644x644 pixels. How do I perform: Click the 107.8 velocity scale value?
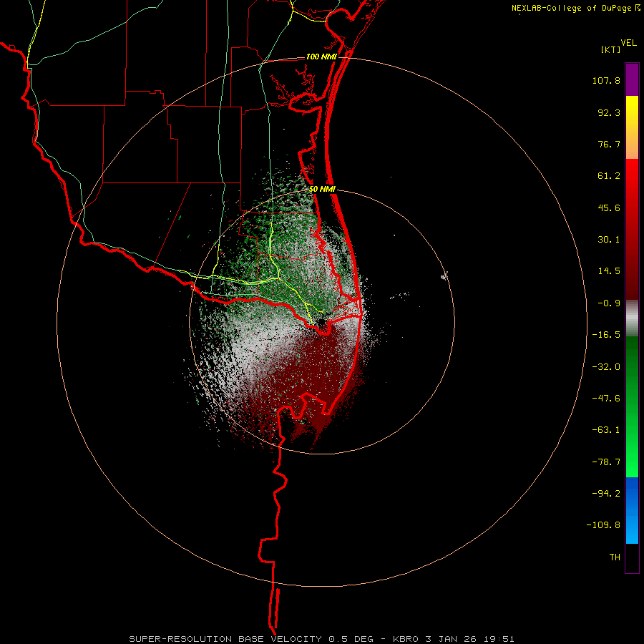point(606,80)
